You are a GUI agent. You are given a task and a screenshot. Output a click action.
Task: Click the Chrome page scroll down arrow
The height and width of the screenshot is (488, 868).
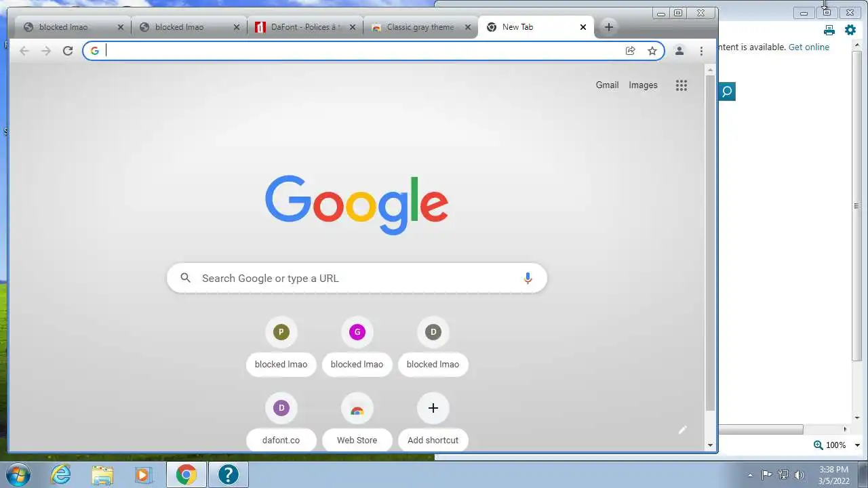(711, 445)
